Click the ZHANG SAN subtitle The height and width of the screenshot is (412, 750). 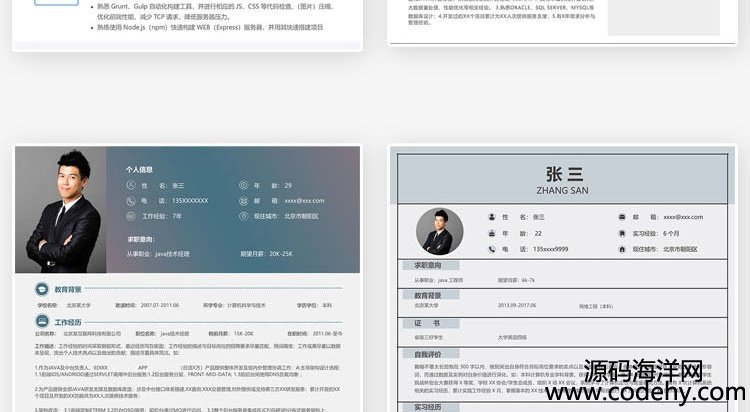tap(562, 190)
